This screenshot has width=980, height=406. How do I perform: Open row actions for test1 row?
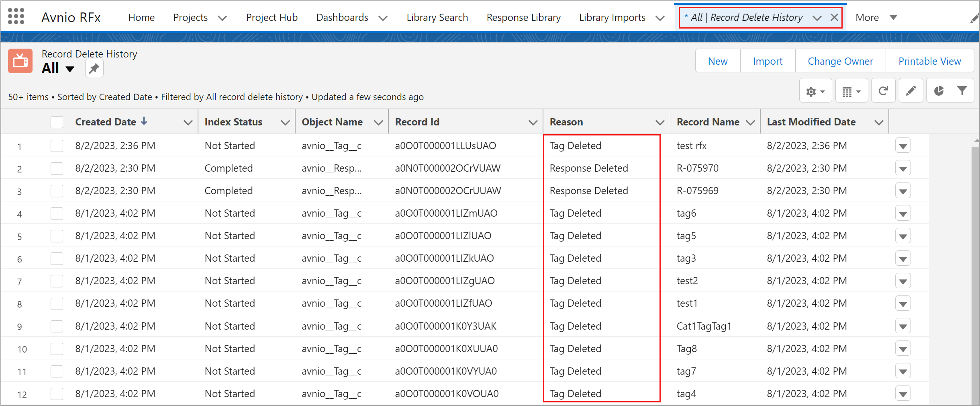(x=903, y=303)
